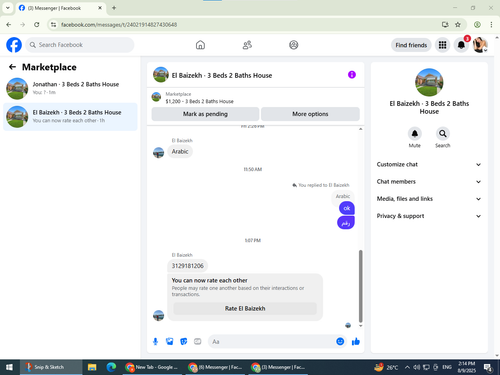Open the Groups icon in top navigation
The width and height of the screenshot is (500, 375).
pyautogui.click(x=294, y=45)
